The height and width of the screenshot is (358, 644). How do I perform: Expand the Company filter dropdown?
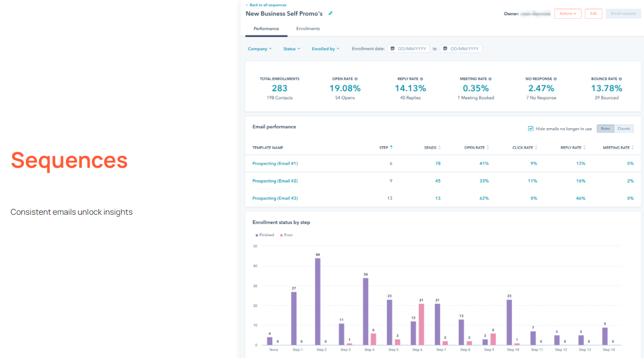click(259, 49)
